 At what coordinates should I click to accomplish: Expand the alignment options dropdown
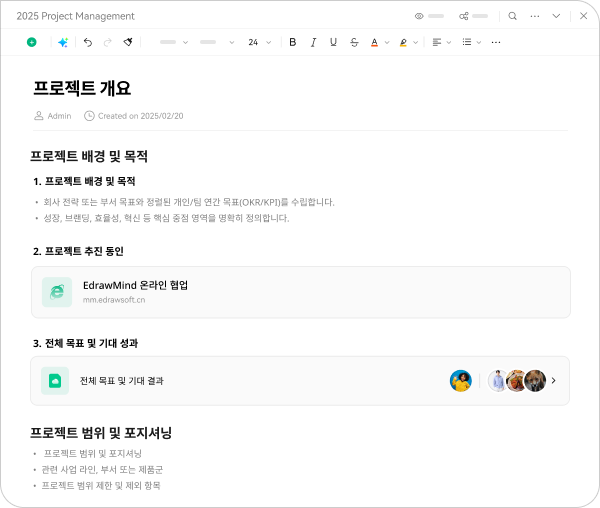tap(449, 42)
